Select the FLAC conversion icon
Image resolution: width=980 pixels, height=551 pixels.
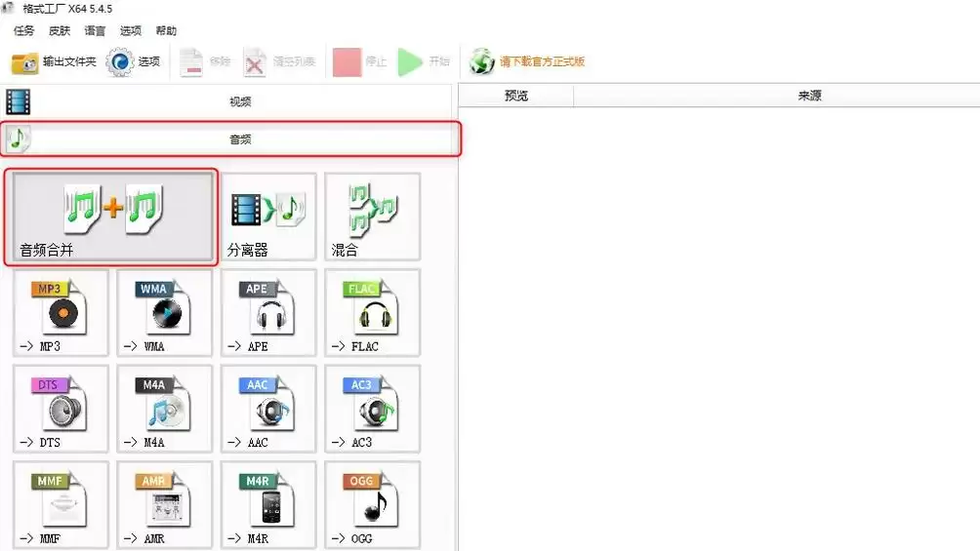point(373,313)
